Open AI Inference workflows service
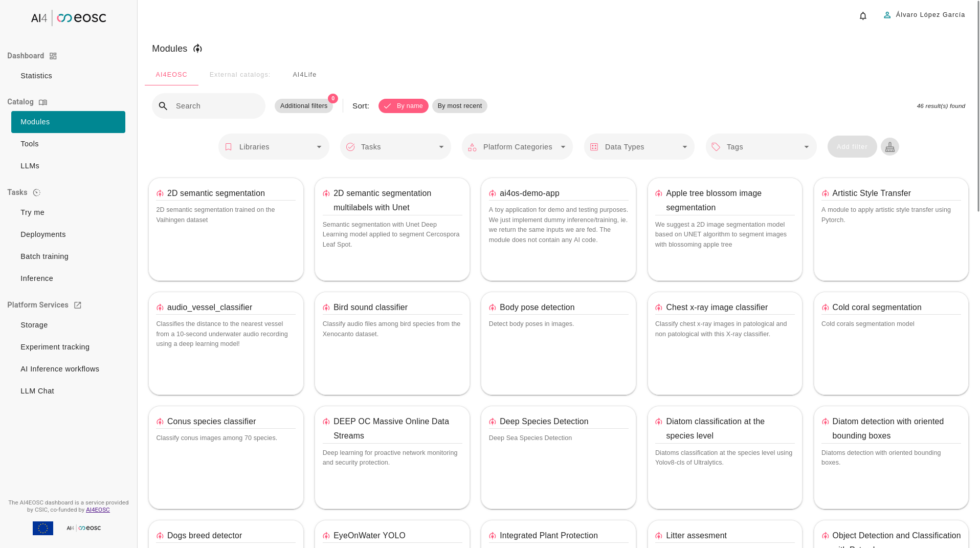This screenshot has width=980, height=548. coord(68,369)
